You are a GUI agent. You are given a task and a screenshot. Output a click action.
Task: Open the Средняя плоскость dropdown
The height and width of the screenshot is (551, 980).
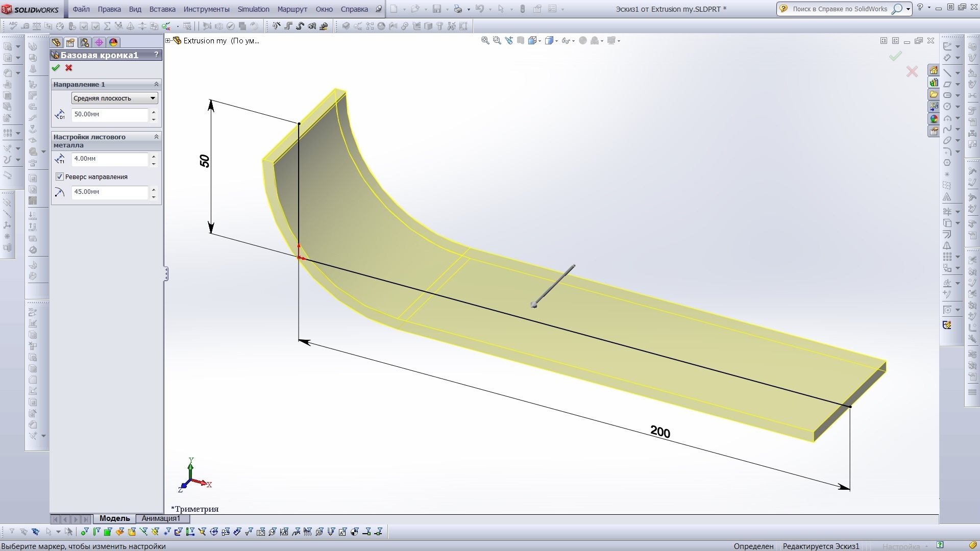coord(152,98)
